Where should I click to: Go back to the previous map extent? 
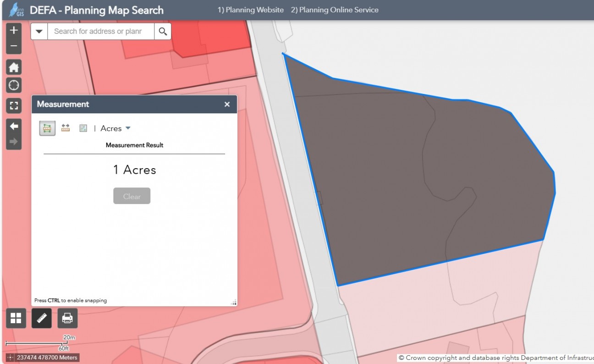(x=14, y=126)
